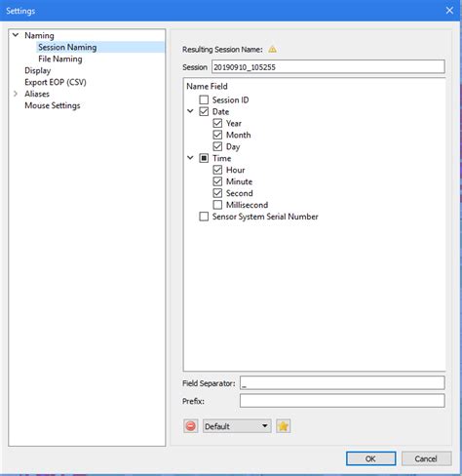Viewport: 462px width, 476px height.
Task: Confirm settings with the OK button
Action: coord(370,458)
